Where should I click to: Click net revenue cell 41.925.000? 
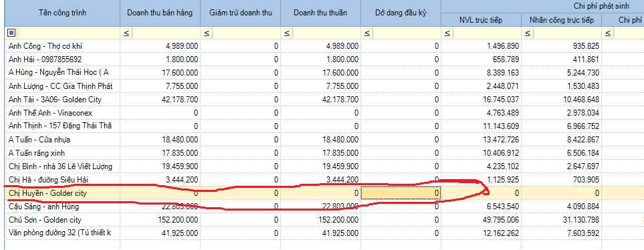point(320,233)
